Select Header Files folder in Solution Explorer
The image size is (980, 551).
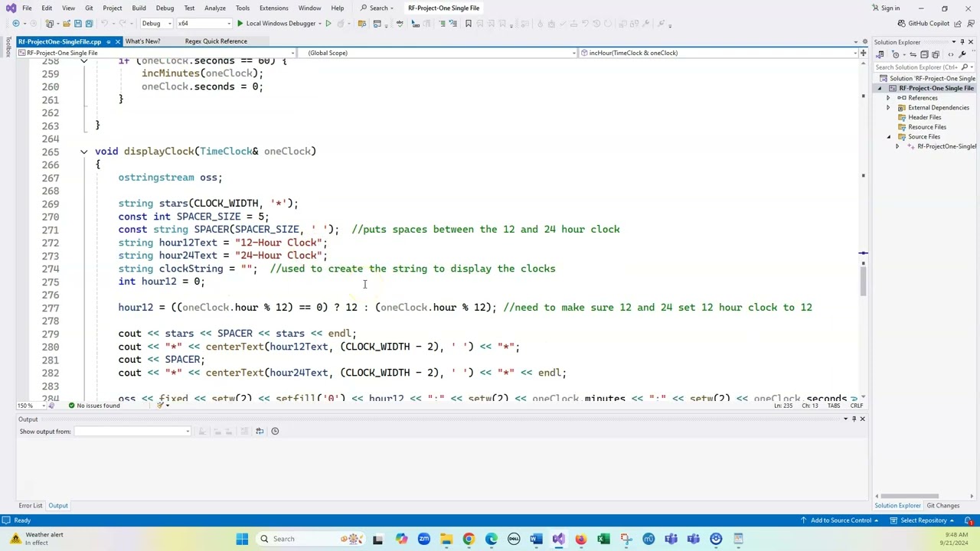tap(924, 117)
